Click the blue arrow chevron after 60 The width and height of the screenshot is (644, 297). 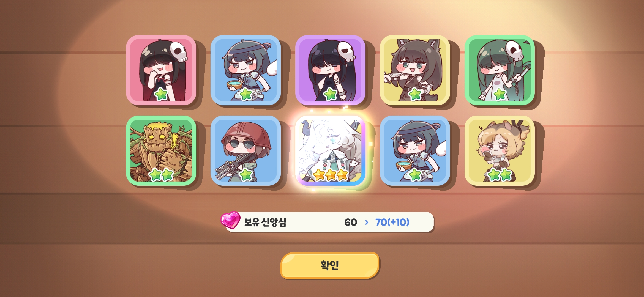tap(367, 222)
